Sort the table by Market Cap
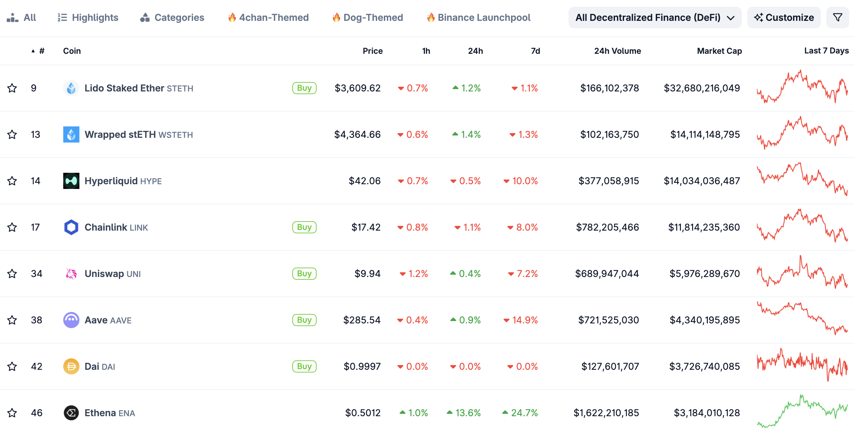868x433 pixels. point(719,51)
